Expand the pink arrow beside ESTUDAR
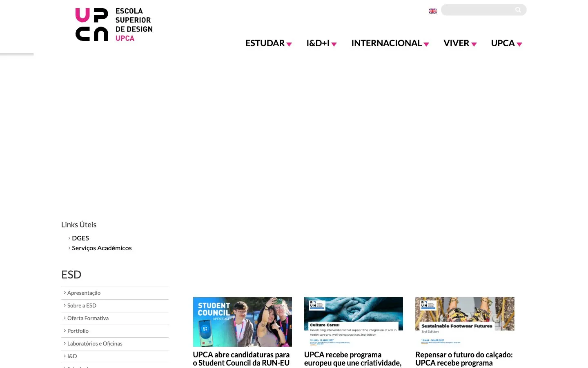 [x=289, y=45]
